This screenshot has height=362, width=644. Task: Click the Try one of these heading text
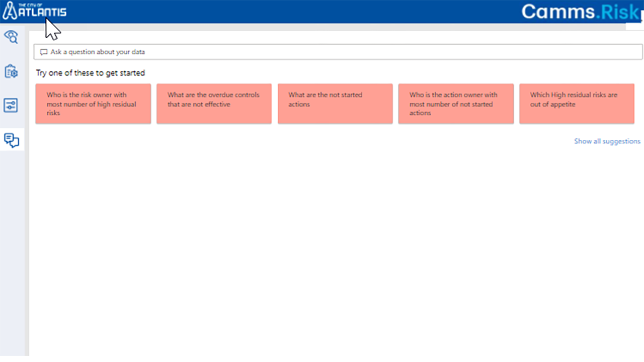(91, 73)
